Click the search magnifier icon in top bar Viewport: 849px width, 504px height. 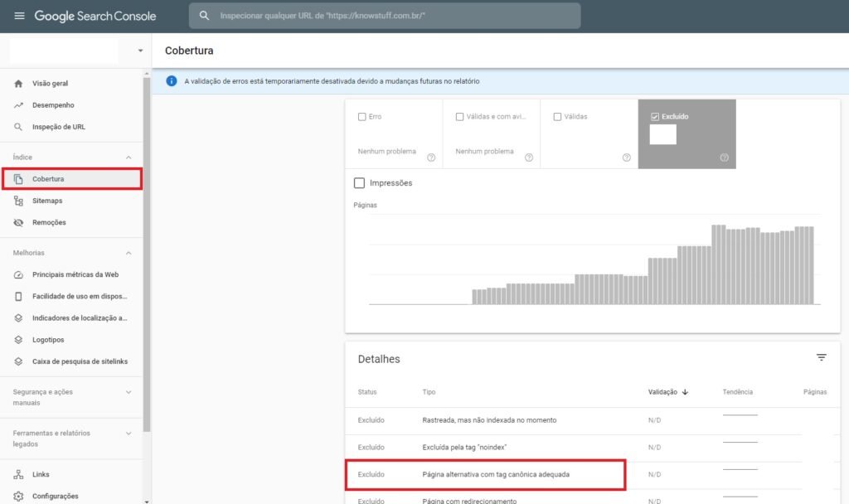(x=204, y=17)
